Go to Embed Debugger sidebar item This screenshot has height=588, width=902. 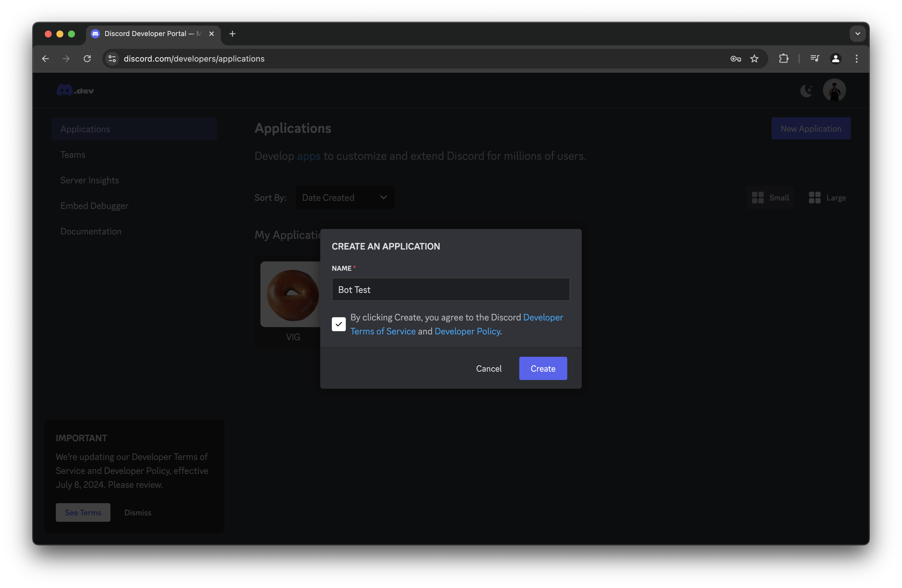pos(94,206)
